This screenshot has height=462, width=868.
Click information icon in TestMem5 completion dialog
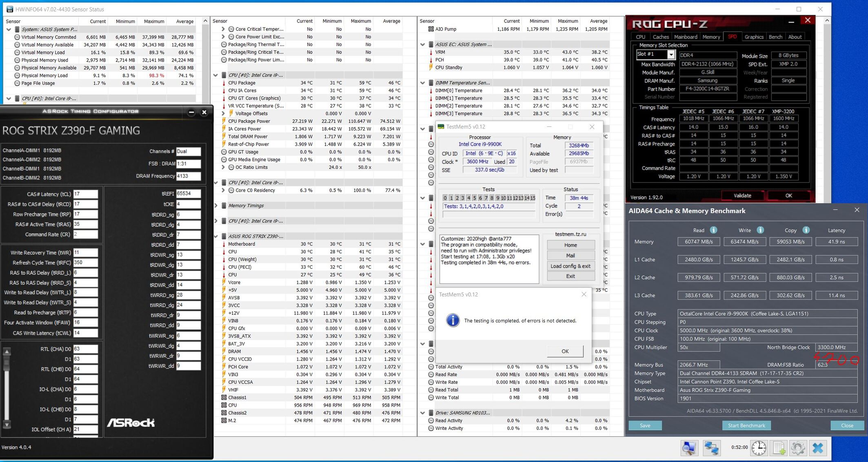click(453, 320)
